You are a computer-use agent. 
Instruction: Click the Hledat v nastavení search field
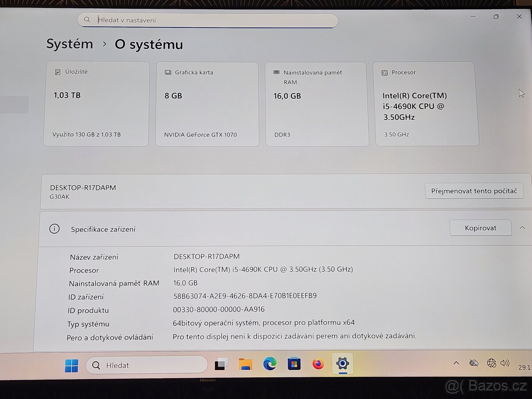207,20
